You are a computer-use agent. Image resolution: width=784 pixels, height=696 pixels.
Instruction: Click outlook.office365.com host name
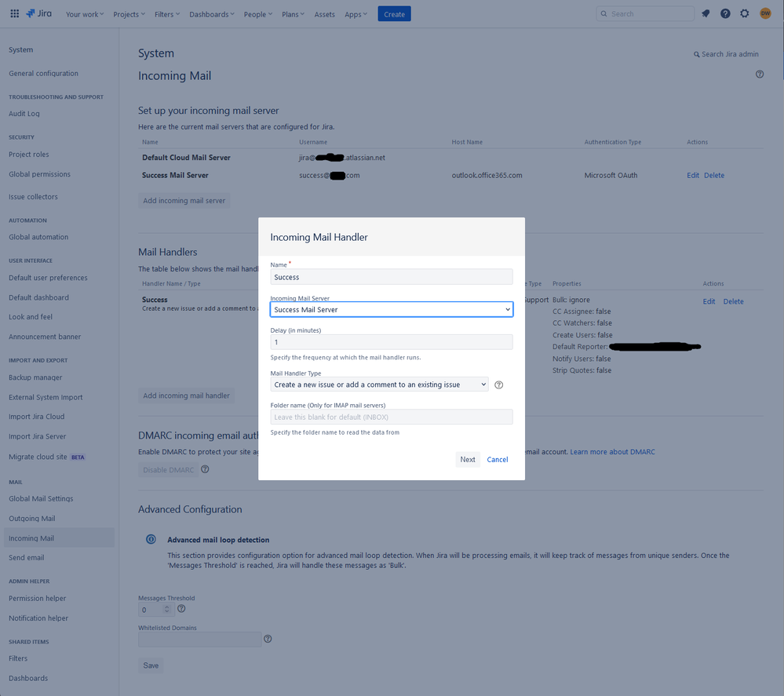pyautogui.click(x=487, y=175)
